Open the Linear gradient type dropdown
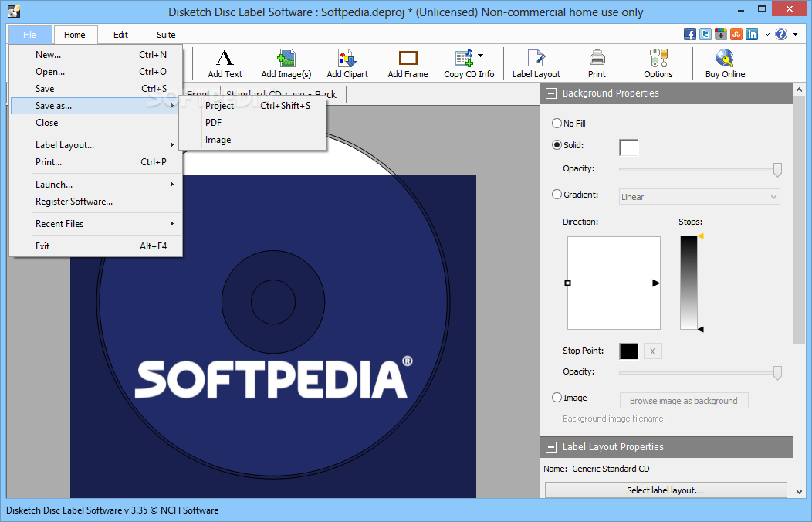 pyautogui.click(x=699, y=197)
